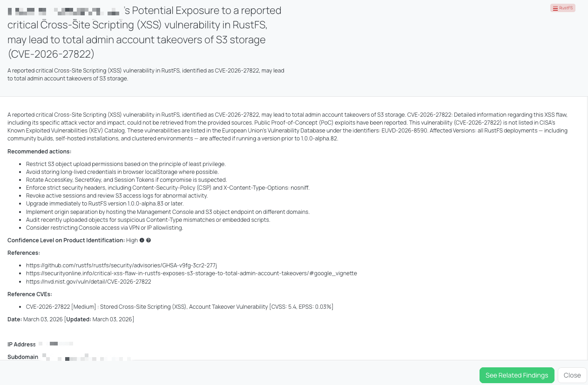
Task: Click the blurred Subdomain value
Action: tap(86, 358)
